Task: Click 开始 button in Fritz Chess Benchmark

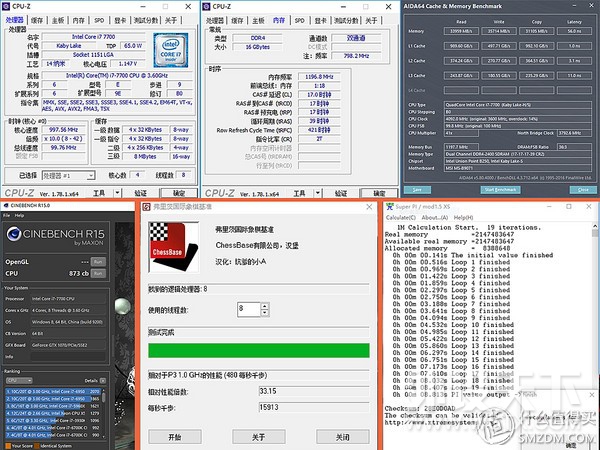Action: click(175, 437)
